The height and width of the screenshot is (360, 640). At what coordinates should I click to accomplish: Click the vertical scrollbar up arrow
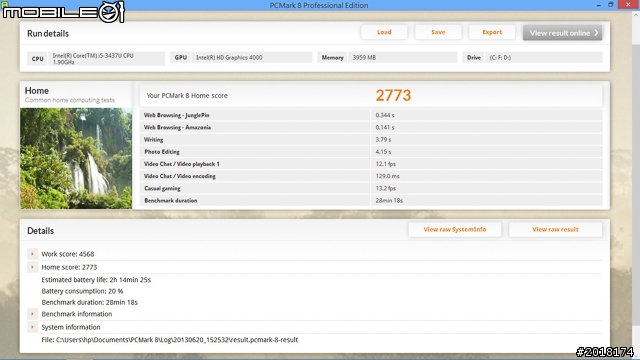coord(636,15)
